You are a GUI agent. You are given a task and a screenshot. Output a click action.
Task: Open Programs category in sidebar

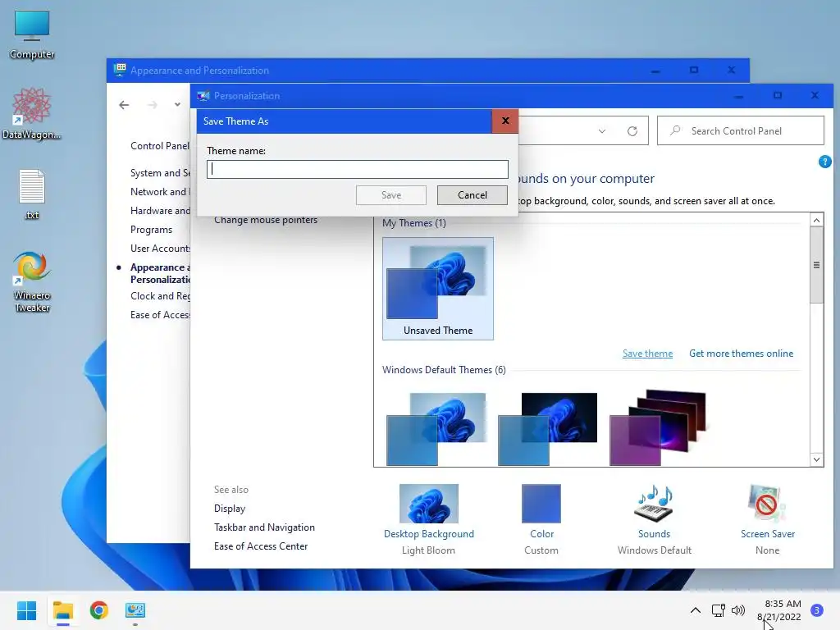tap(151, 230)
